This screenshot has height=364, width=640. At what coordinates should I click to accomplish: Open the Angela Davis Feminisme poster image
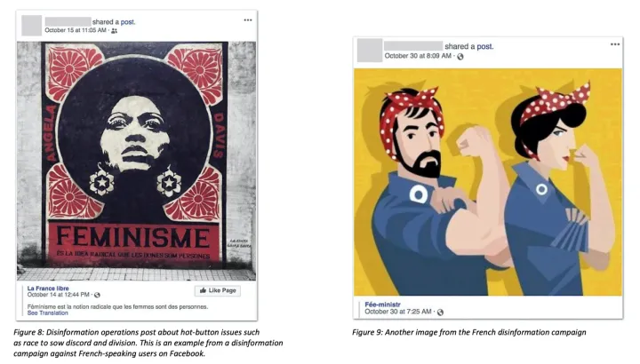pyautogui.click(x=136, y=161)
